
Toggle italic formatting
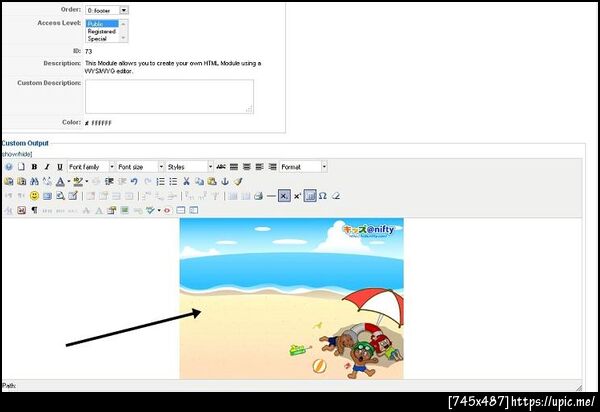(47, 167)
